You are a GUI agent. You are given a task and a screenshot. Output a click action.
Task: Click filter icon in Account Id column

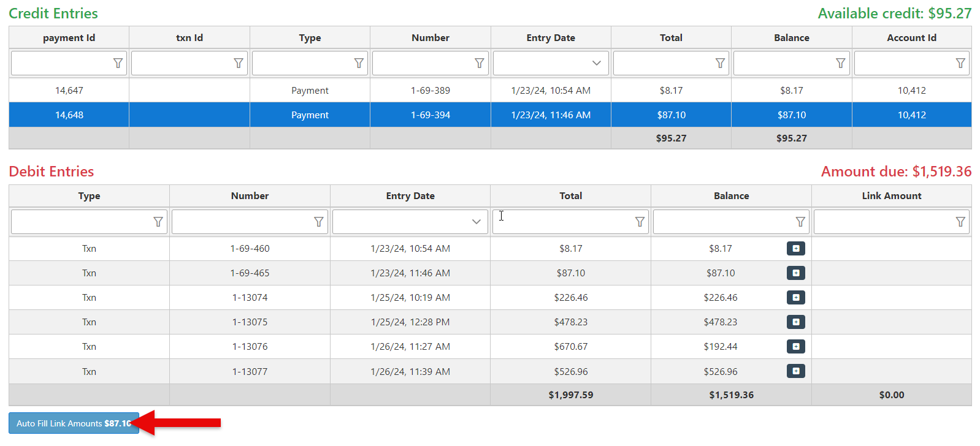(960, 63)
